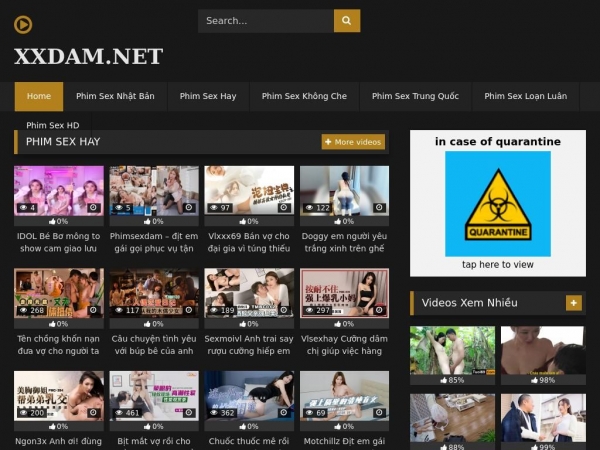Open the Phim Sex Hay menu item
The height and width of the screenshot is (450, 600).
[x=208, y=96]
